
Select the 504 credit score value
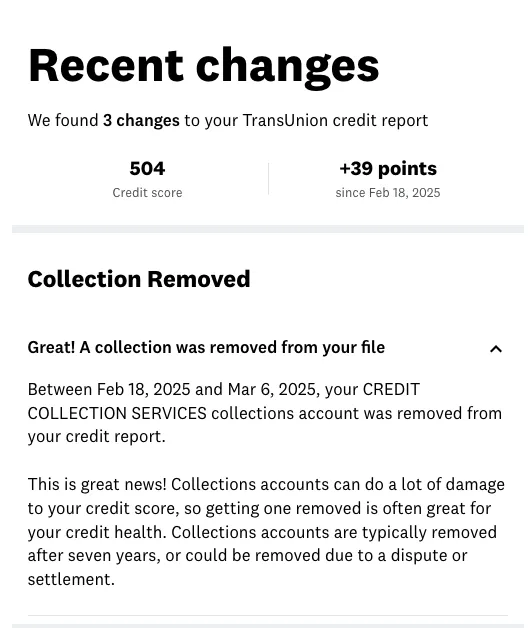pyautogui.click(x=147, y=168)
